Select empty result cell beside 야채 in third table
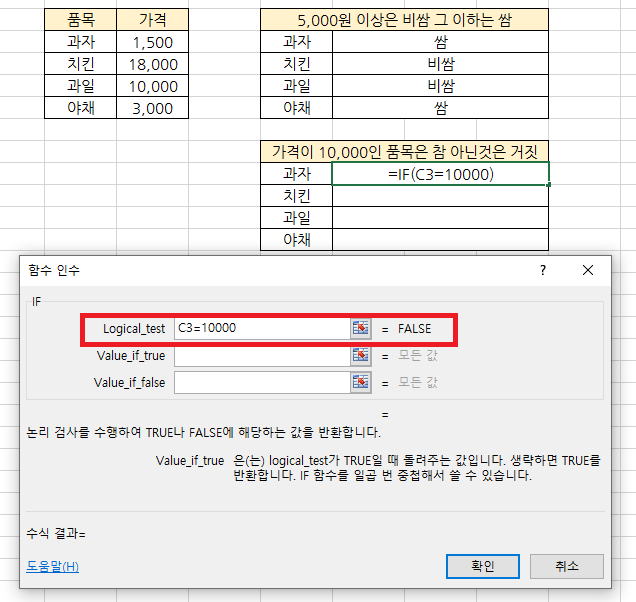Image resolution: width=636 pixels, height=602 pixels. 440,240
